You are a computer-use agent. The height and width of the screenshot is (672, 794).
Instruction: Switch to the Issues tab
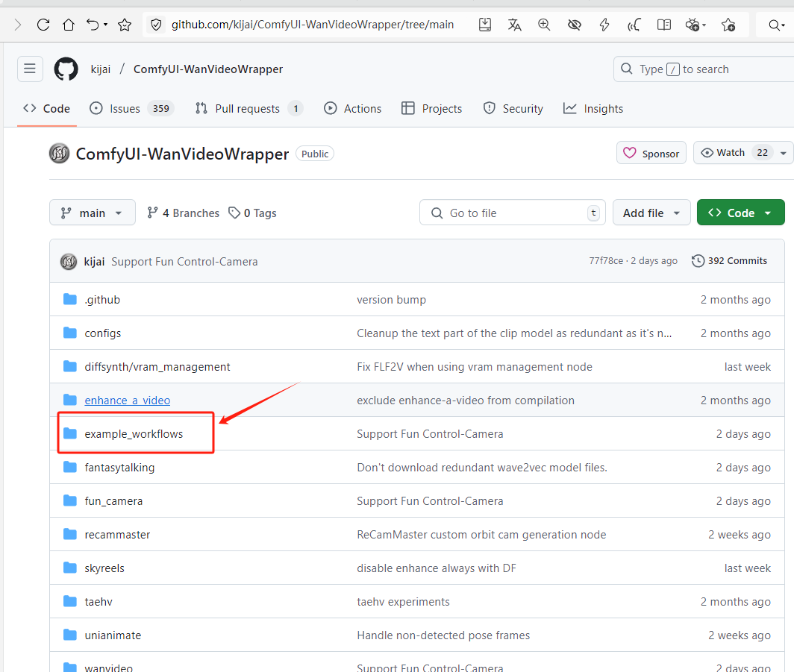(131, 108)
